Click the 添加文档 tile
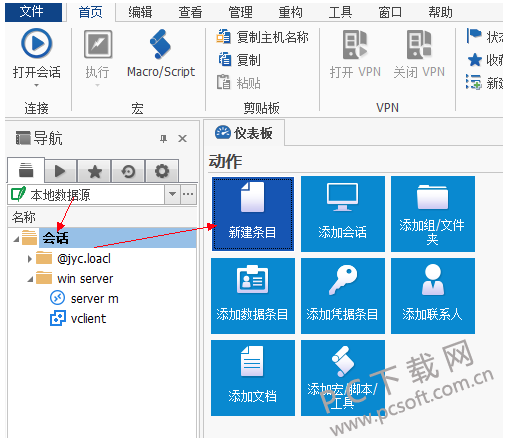506x438 pixels. (253, 378)
